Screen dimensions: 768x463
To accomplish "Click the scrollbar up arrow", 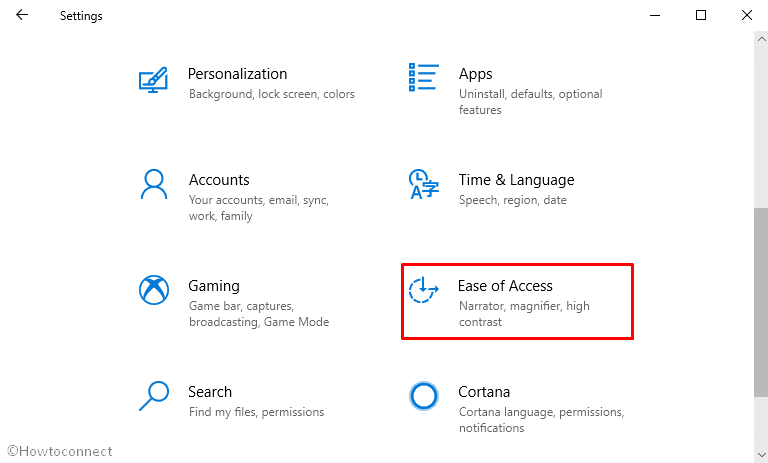I will pyautogui.click(x=761, y=39).
